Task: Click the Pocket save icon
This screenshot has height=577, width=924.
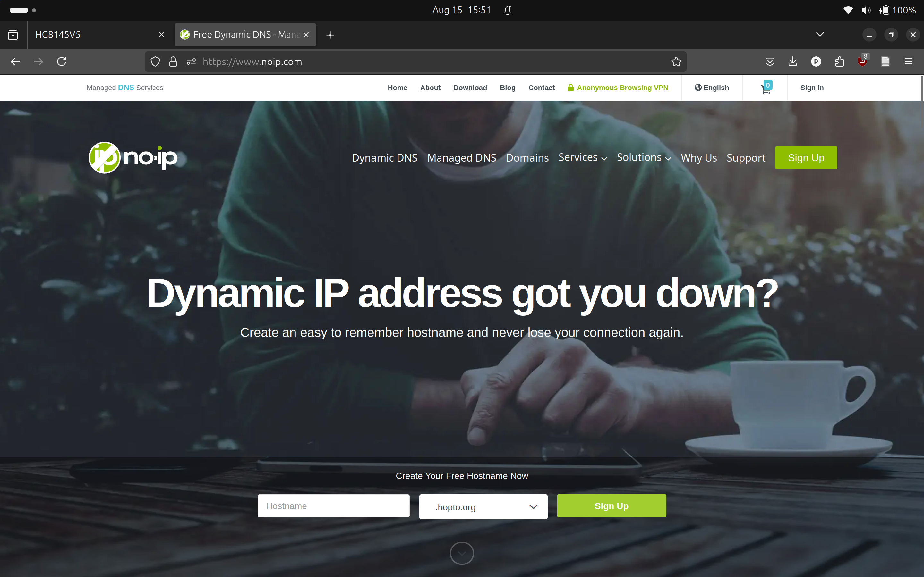Action: 770,61
